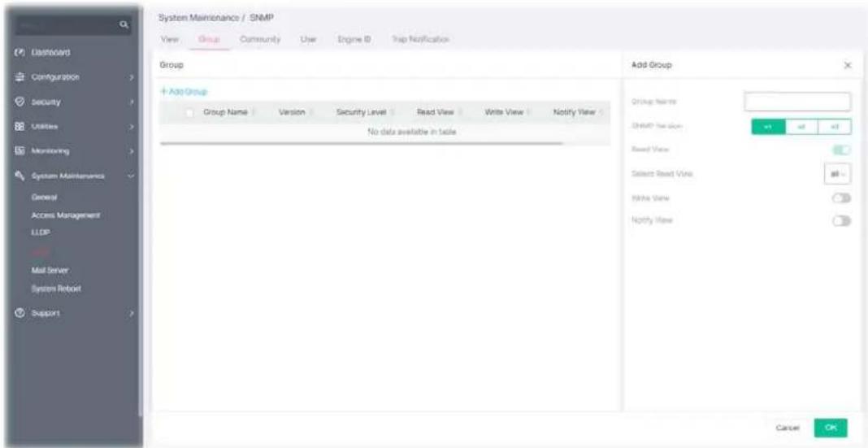Sort table by Write View column
868x448 pixels.
(528, 112)
